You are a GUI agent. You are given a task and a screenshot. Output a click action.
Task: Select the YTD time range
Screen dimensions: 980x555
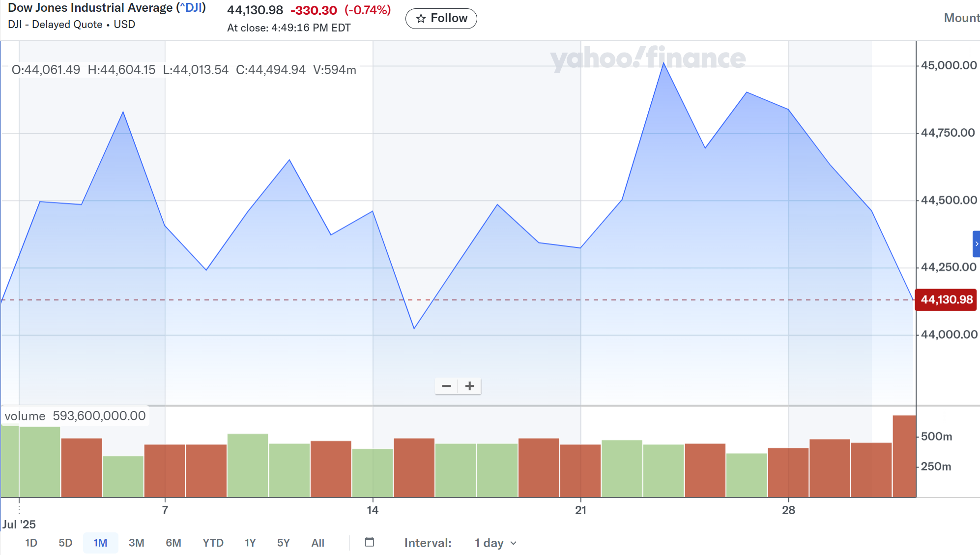click(213, 543)
